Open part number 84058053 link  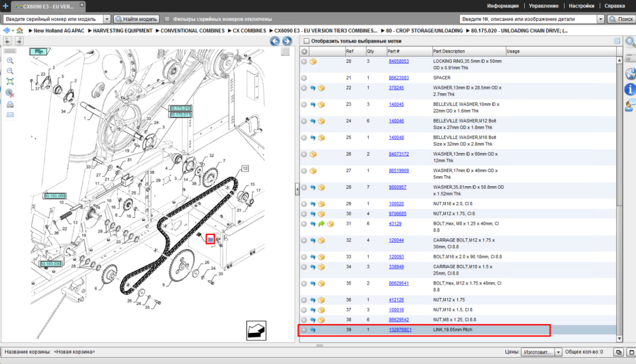point(399,62)
